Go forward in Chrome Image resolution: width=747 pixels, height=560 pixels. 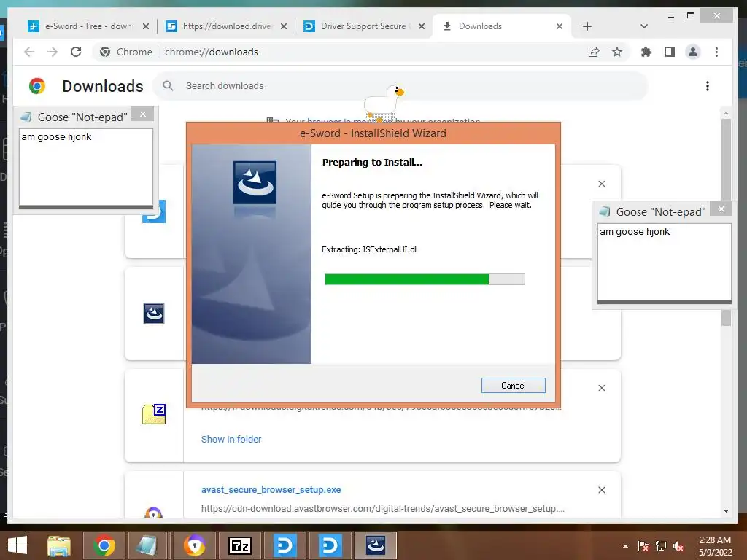pyautogui.click(x=53, y=52)
